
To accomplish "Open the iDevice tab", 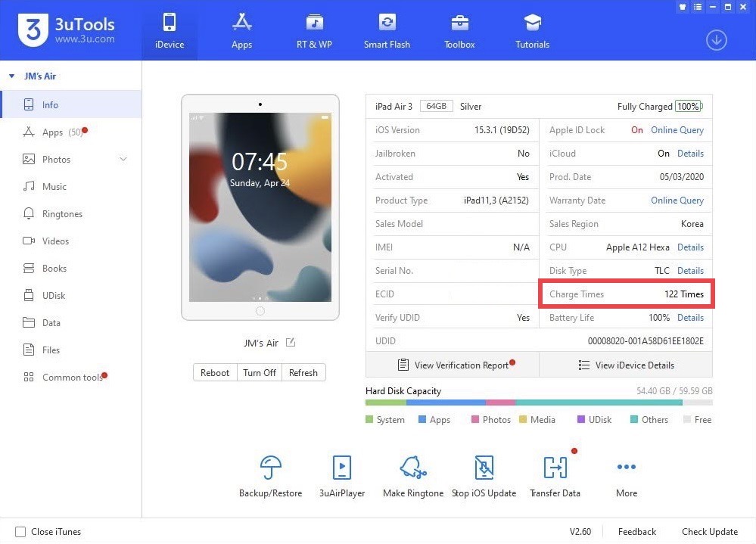I will click(170, 31).
